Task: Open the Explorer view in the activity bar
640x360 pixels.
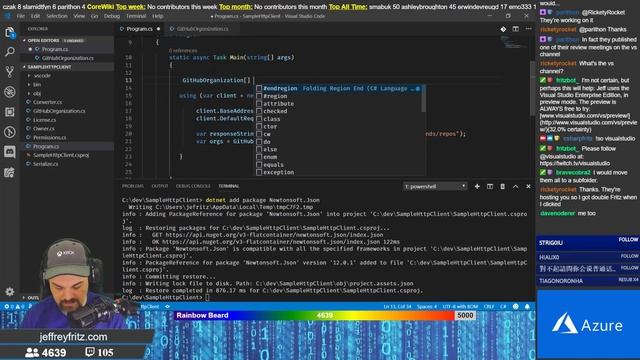Action: (x=10, y=32)
